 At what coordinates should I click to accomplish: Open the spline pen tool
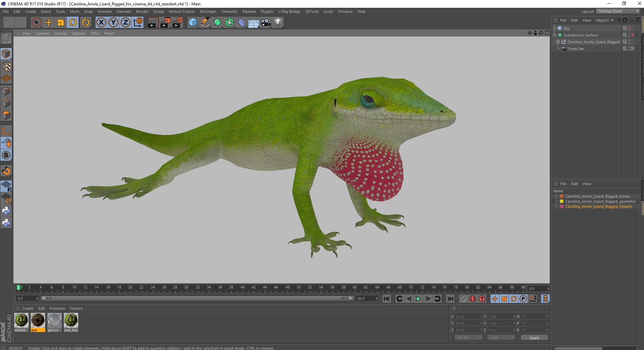(x=205, y=23)
